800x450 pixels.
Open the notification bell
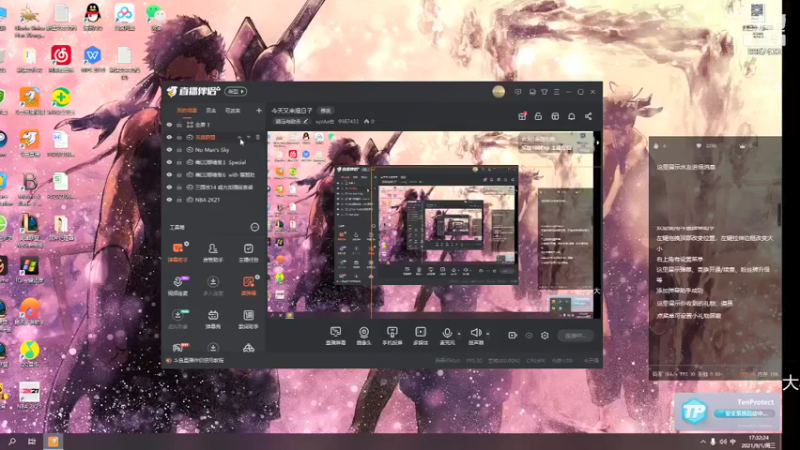(x=571, y=116)
